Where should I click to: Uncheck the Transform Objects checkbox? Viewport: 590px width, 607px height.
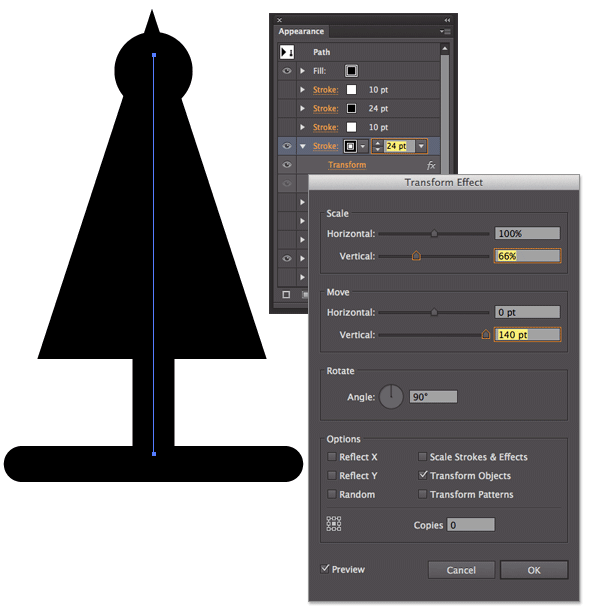[x=423, y=475]
